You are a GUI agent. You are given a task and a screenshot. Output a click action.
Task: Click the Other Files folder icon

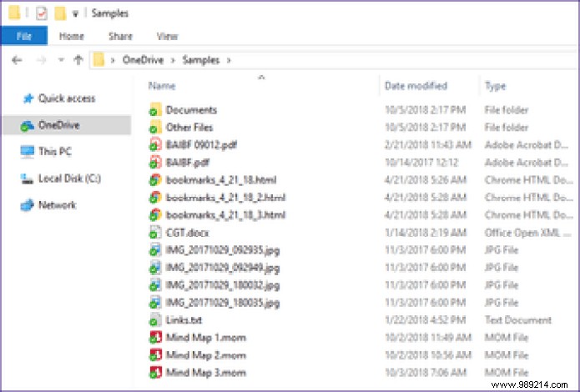(x=155, y=128)
